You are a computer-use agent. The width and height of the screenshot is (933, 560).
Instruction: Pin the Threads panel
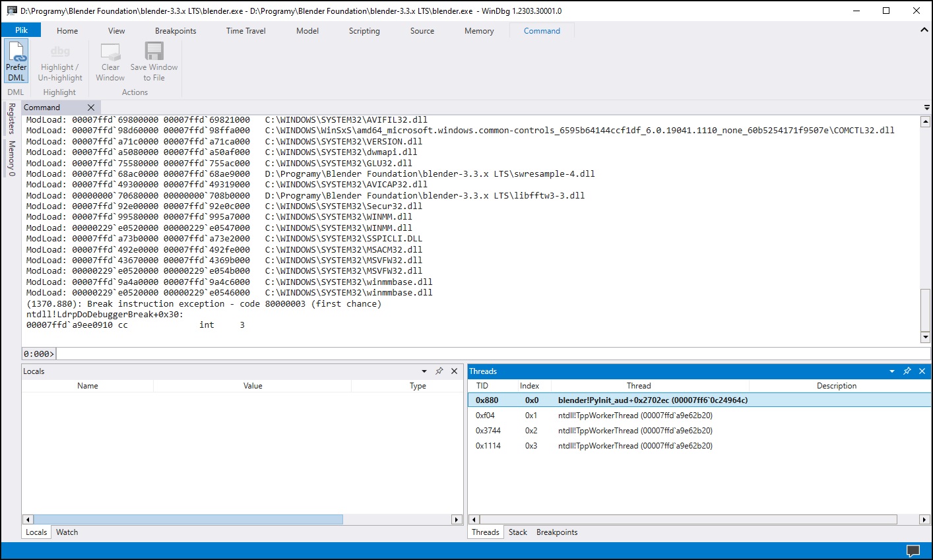[907, 371]
